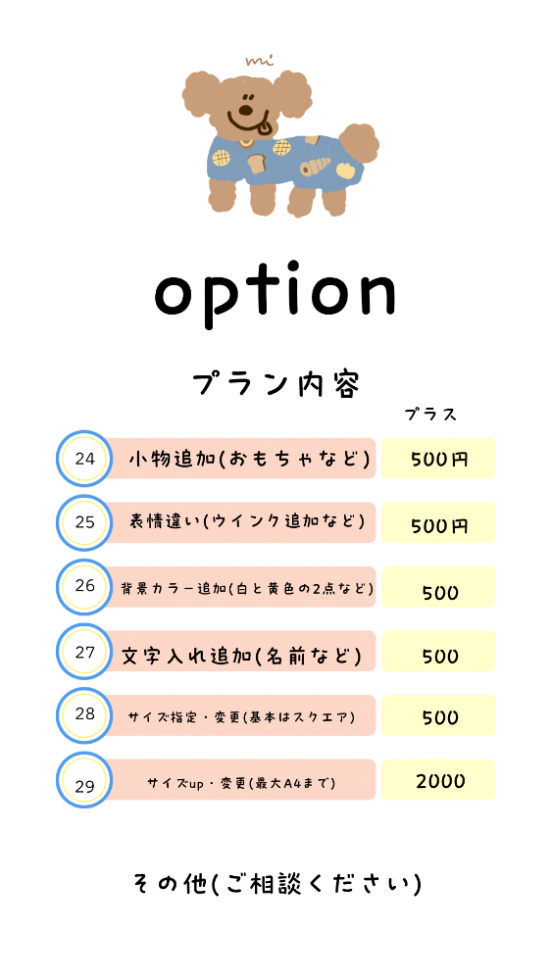Select the number 27 circle badge
This screenshot has width=551, height=980.
click(84, 652)
